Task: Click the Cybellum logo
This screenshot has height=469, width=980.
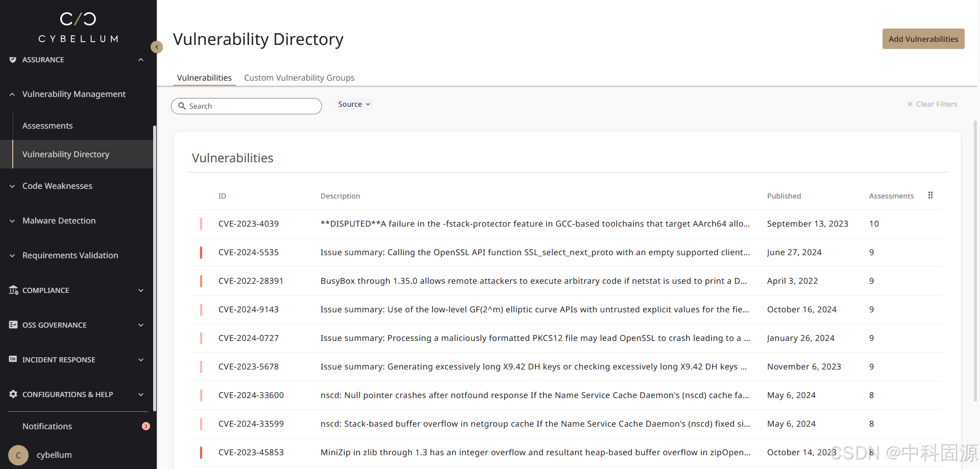Action: 78,28
